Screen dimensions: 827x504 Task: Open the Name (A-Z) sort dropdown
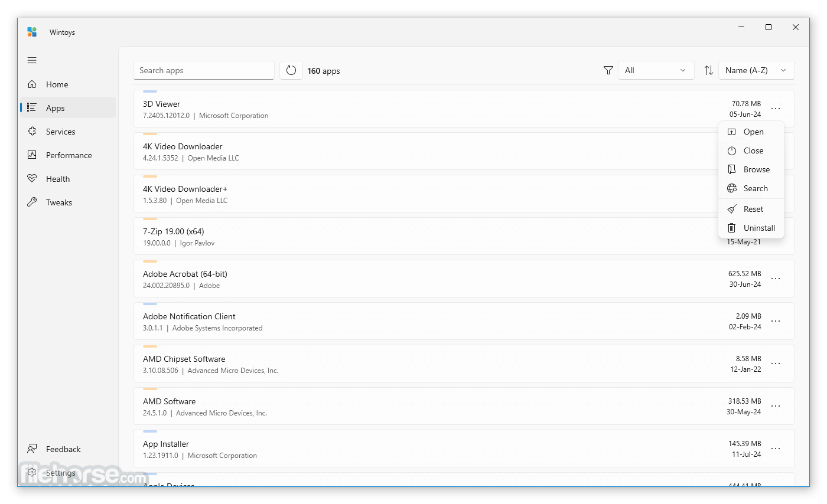[x=757, y=70]
